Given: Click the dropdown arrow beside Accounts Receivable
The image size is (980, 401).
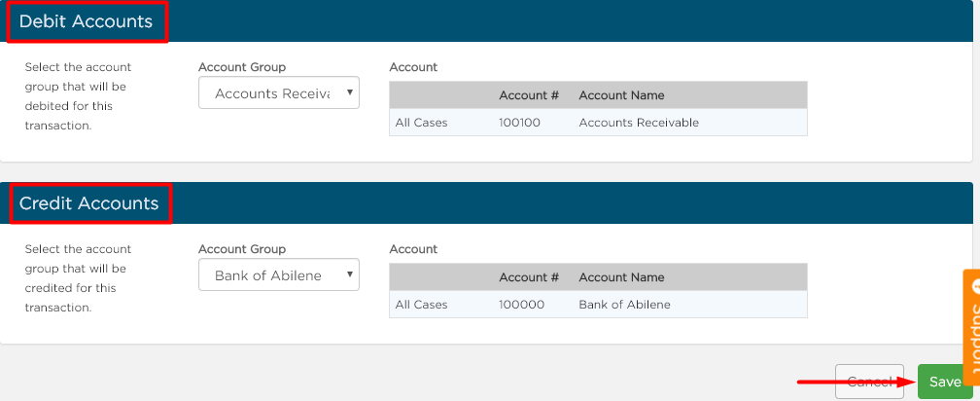Looking at the screenshot, I should pyautogui.click(x=349, y=92).
